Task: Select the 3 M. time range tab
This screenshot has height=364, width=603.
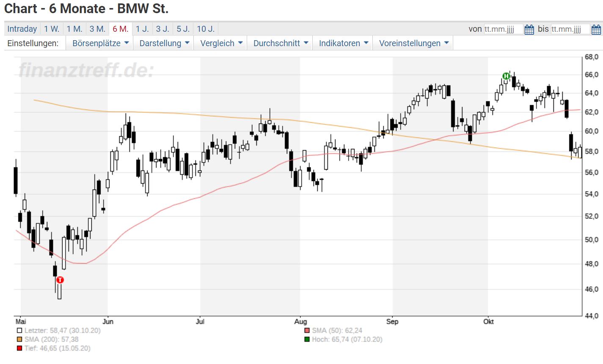Action: (x=97, y=29)
